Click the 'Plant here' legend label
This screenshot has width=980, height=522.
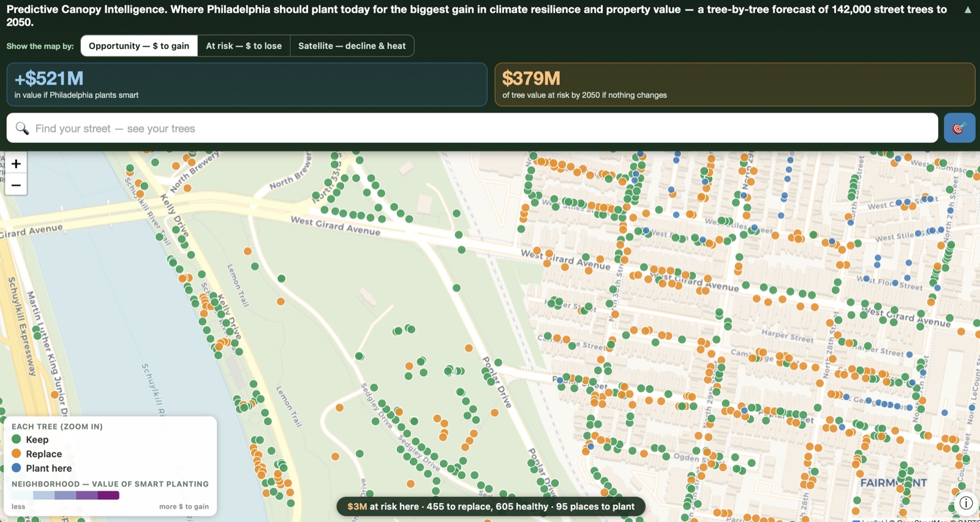coord(49,468)
